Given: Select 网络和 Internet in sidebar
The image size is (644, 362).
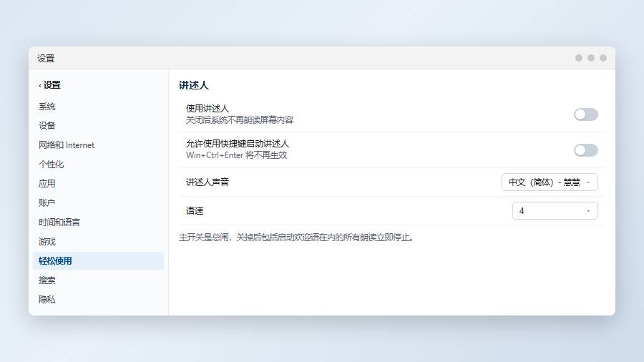Looking at the screenshot, I should pos(98,145).
